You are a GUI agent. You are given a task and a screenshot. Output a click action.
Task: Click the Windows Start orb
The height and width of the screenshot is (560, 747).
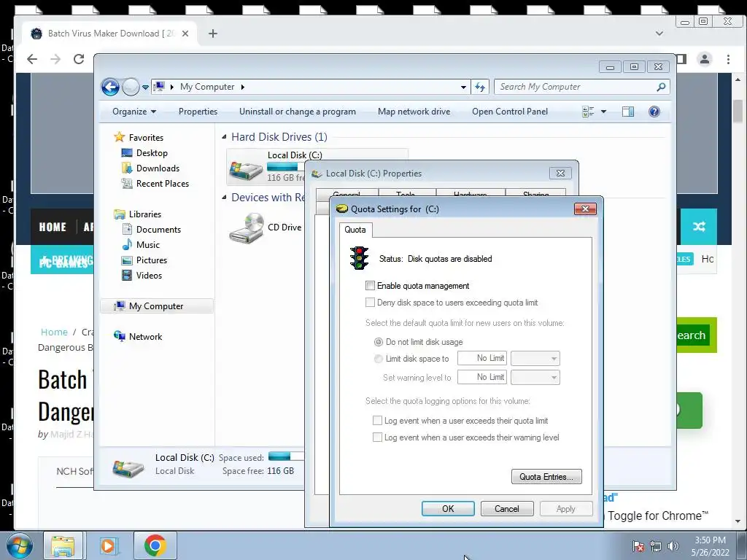[20, 545]
